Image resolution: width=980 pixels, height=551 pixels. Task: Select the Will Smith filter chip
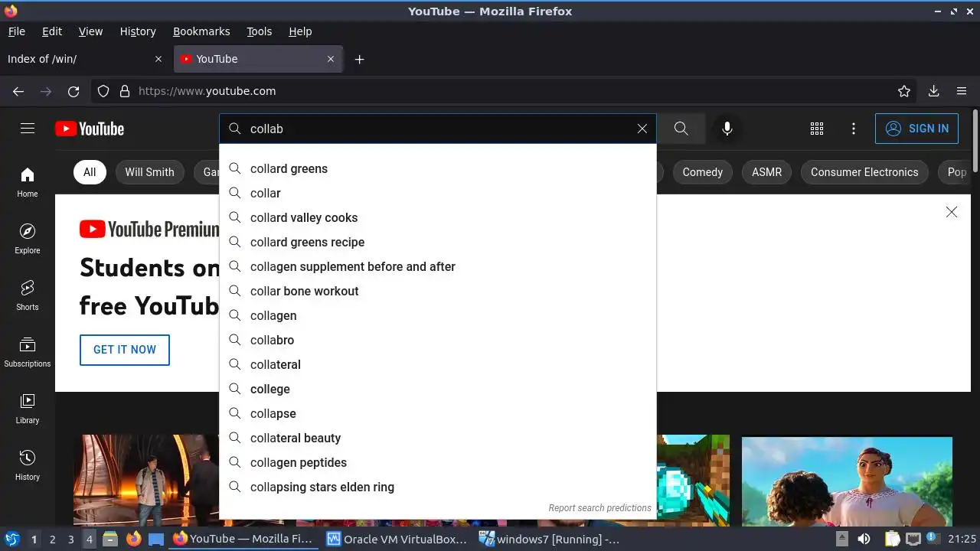tap(149, 172)
